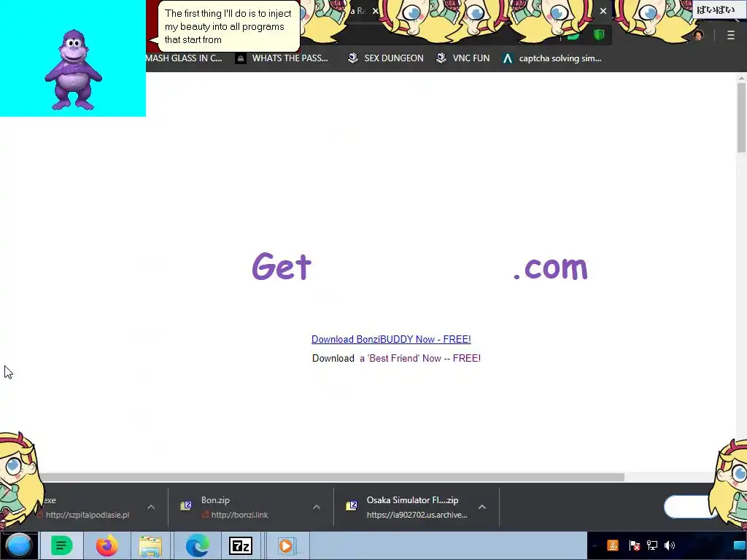Open File Explorer from the taskbar
This screenshot has height=560, width=747.
[x=150, y=545]
